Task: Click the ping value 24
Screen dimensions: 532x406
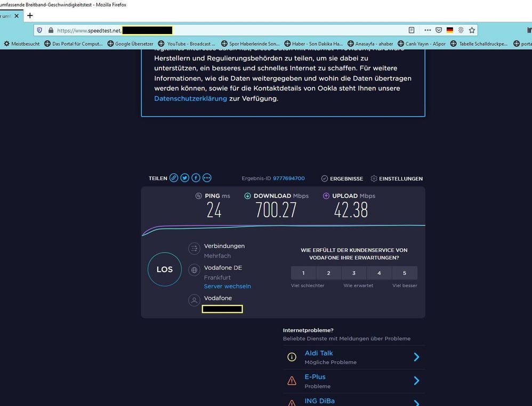Action: tap(214, 210)
